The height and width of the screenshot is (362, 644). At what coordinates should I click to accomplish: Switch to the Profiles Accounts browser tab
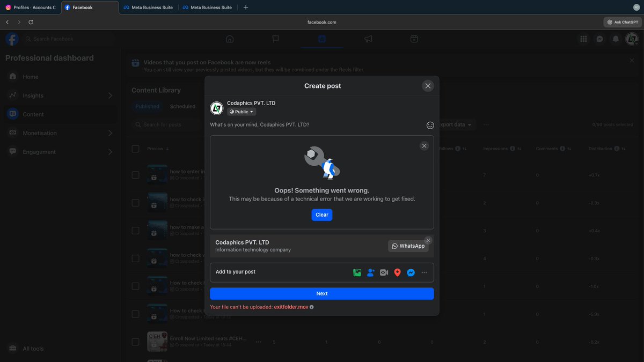(x=31, y=8)
